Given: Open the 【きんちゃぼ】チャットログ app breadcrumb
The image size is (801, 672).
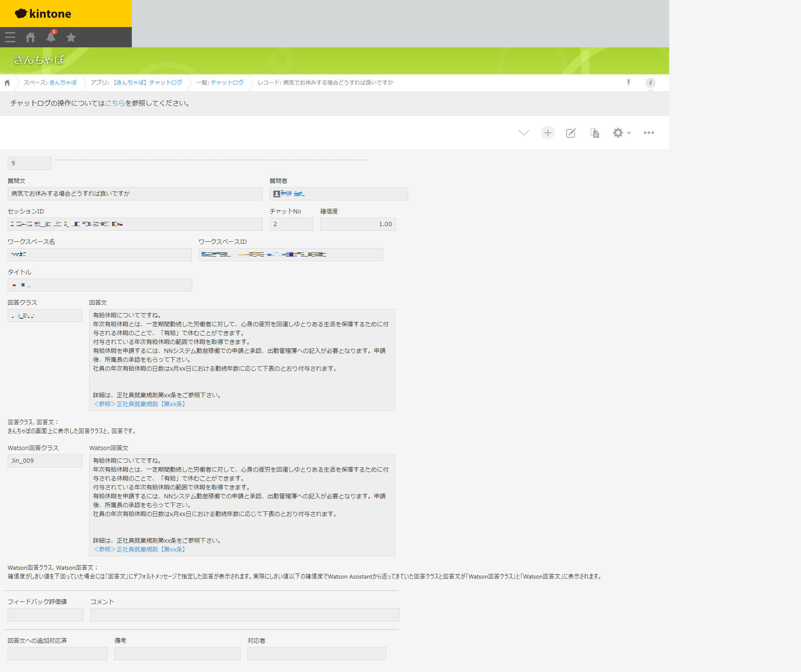Looking at the screenshot, I should click(x=147, y=82).
